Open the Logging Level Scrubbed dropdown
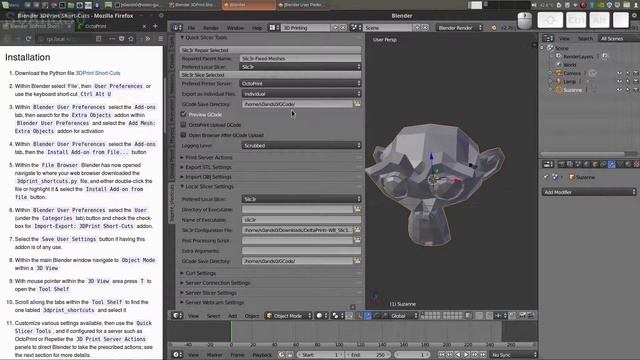640x360 pixels. [301, 145]
